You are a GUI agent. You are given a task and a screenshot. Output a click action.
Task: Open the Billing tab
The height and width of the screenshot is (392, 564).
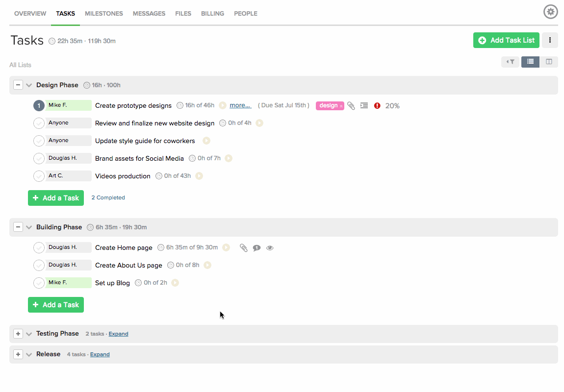point(212,13)
